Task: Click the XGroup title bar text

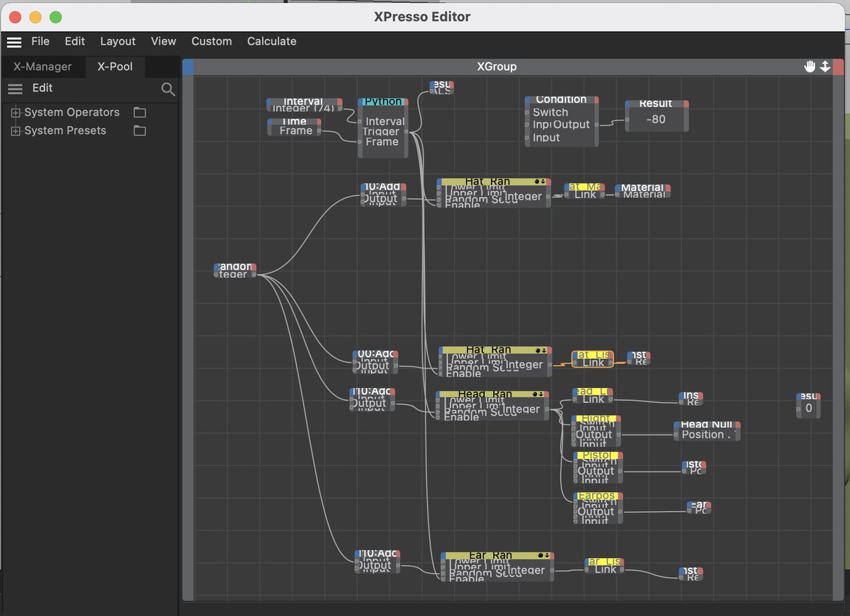Action: [x=497, y=67]
